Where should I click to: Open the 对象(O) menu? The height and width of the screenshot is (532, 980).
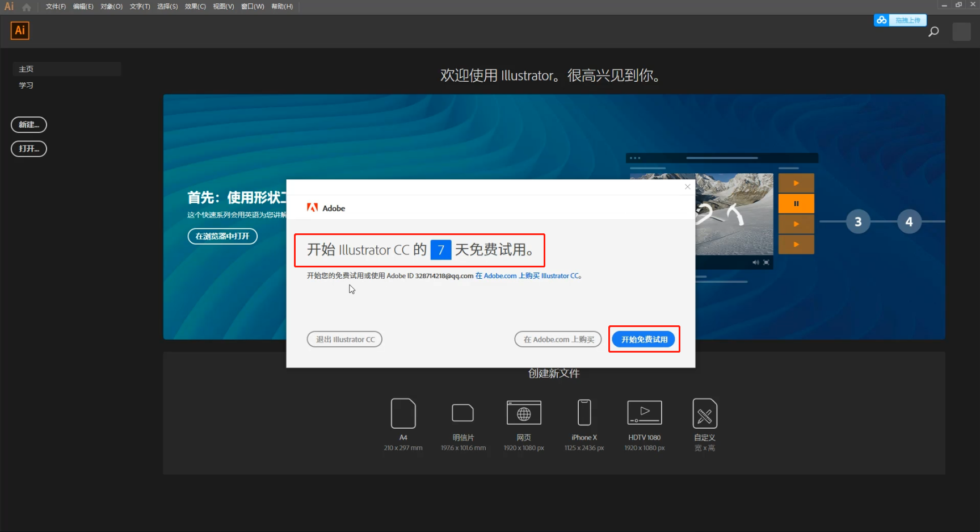[111, 7]
